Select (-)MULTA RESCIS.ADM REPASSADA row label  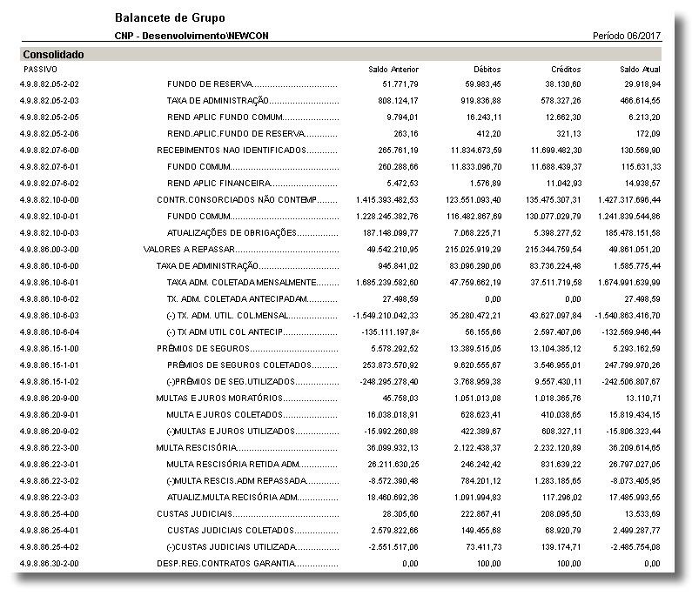pyautogui.click(x=237, y=481)
